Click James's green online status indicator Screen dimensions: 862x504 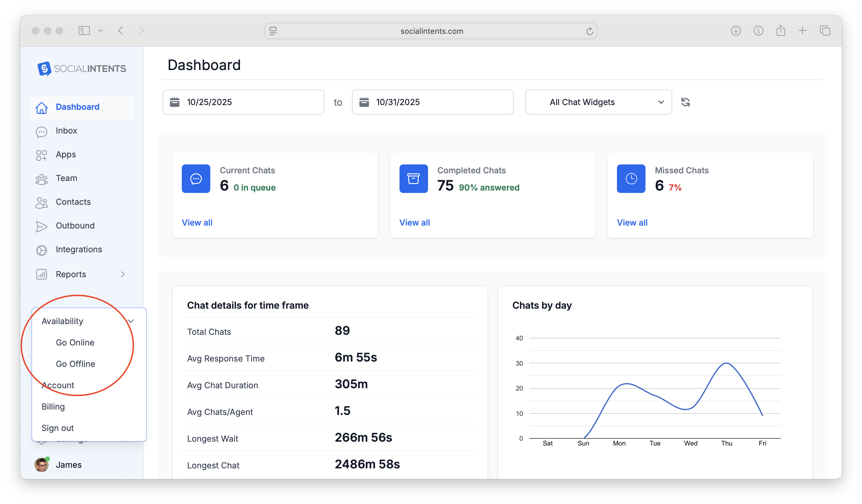click(x=48, y=459)
